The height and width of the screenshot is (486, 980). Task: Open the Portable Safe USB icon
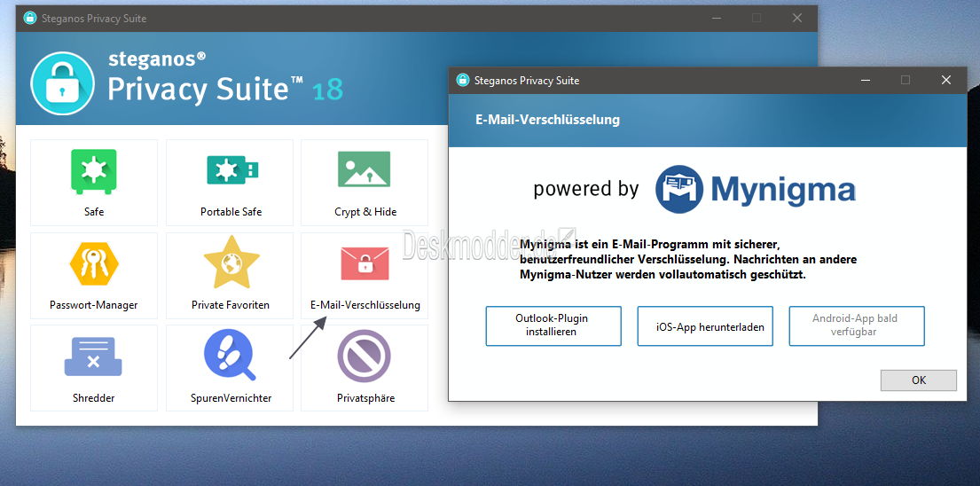tap(231, 169)
